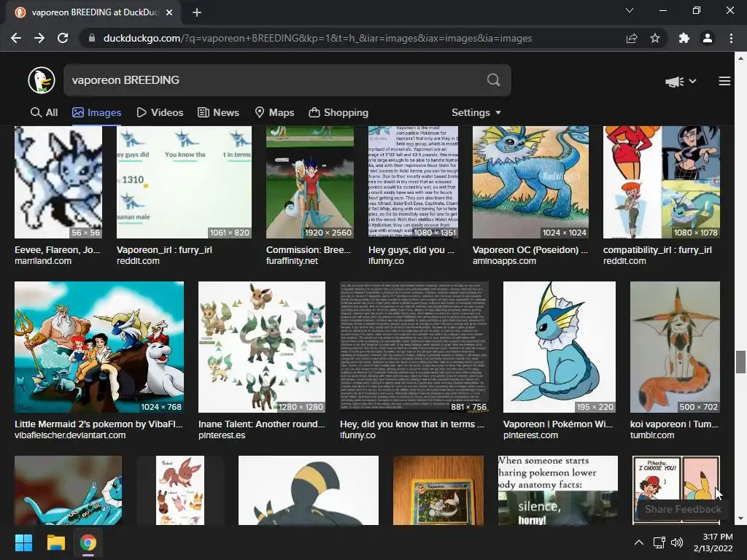Image resolution: width=747 pixels, height=560 pixels.
Task: Click scrollbar down arrow
Action: pyautogui.click(x=740, y=519)
